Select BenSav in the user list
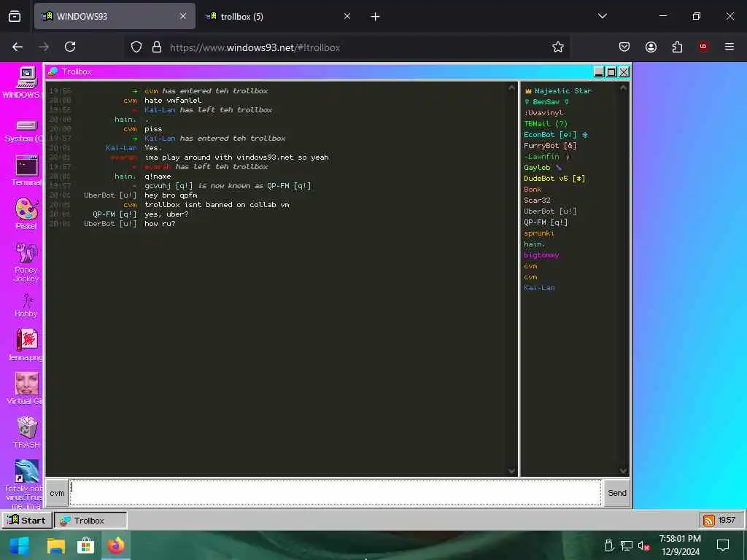This screenshot has height=560, width=747. coord(546,102)
